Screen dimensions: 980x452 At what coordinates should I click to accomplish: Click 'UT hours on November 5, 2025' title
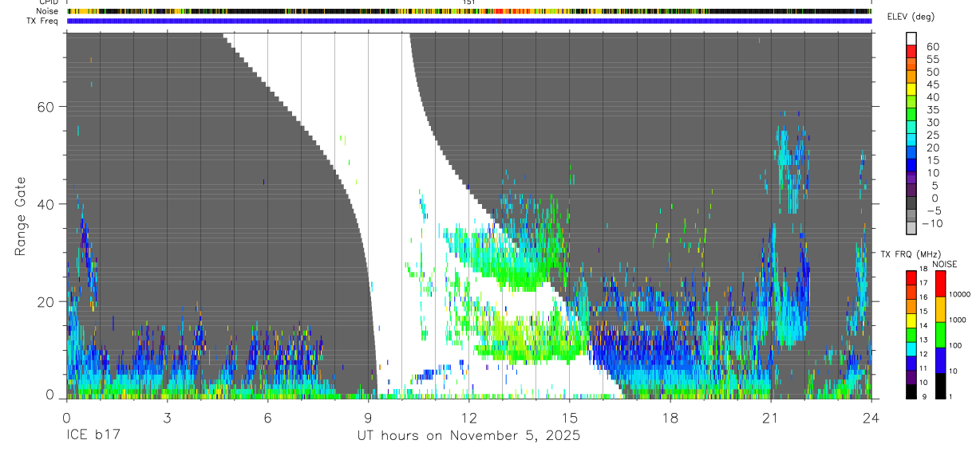click(468, 436)
